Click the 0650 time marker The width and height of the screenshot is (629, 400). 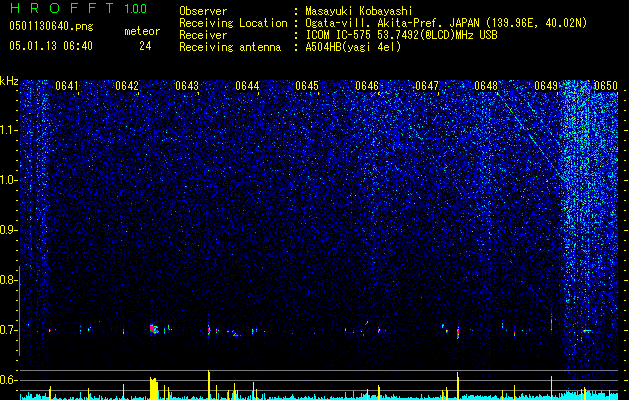point(605,86)
